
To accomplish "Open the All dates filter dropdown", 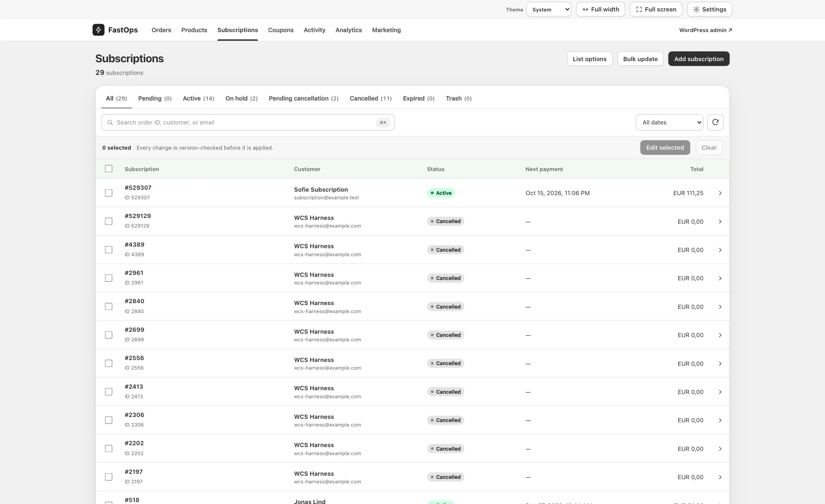I will (x=669, y=122).
